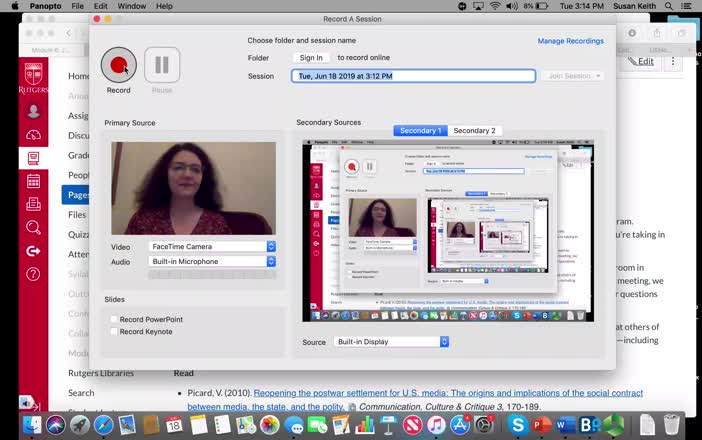Screen dimensions: 702x440
Task: Open Skype from the dock
Action: tap(517, 425)
